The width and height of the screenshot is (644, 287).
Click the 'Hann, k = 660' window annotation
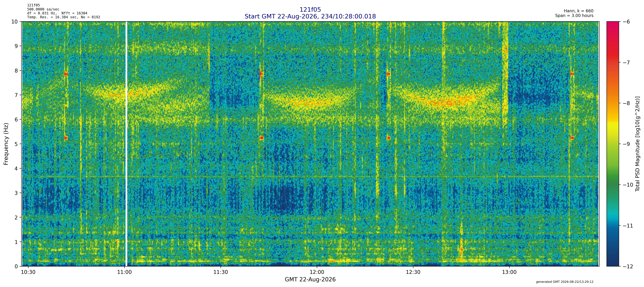coord(579,11)
